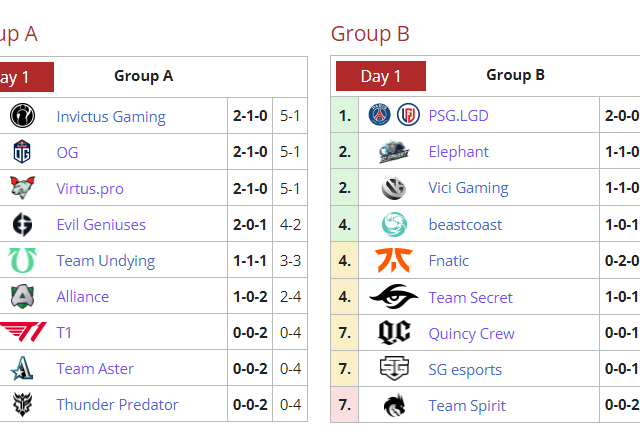Image resolution: width=640 pixels, height=434 pixels.
Task: Click the T1 red logo
Action: tap(22, 332)
